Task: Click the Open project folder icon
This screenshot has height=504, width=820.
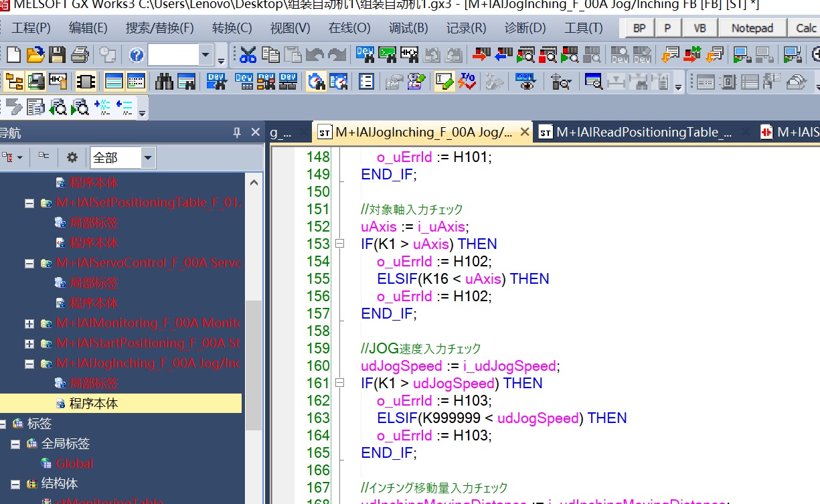Action: click(35, 55)
